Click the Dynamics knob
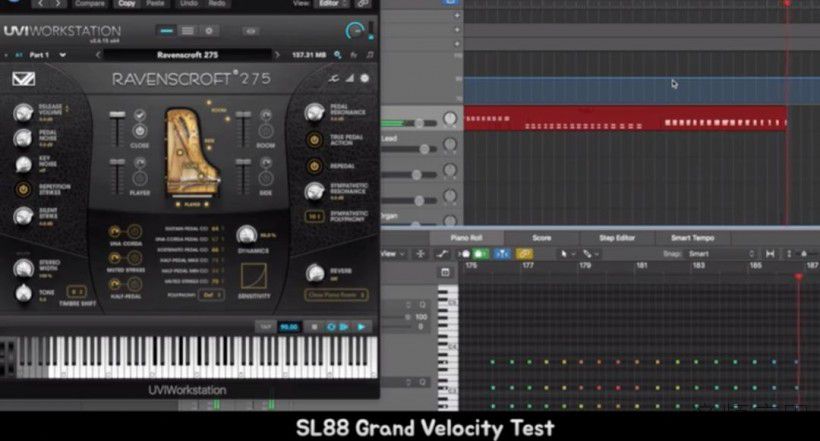Viewport: 820px width, 441px height. tap(247, 235)
